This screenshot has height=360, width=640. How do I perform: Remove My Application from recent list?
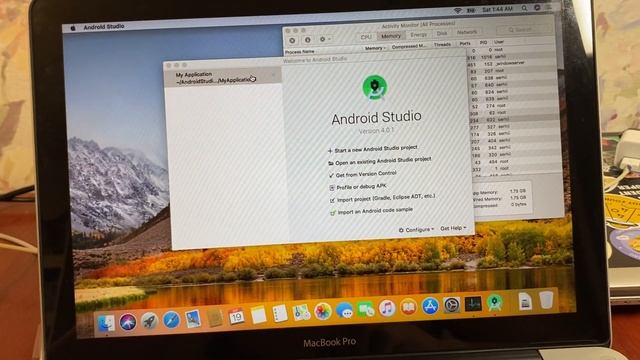point(273,75)
